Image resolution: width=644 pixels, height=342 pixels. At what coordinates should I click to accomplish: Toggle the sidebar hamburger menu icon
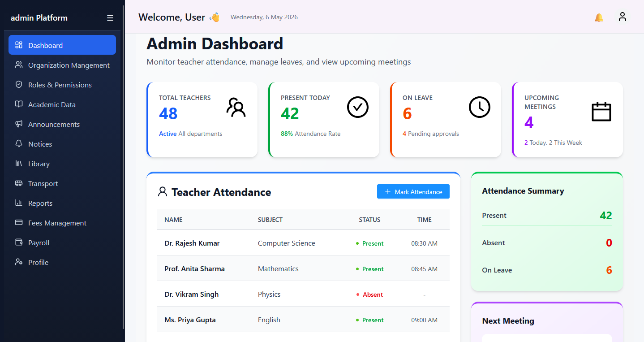click(x=110, y=18)
